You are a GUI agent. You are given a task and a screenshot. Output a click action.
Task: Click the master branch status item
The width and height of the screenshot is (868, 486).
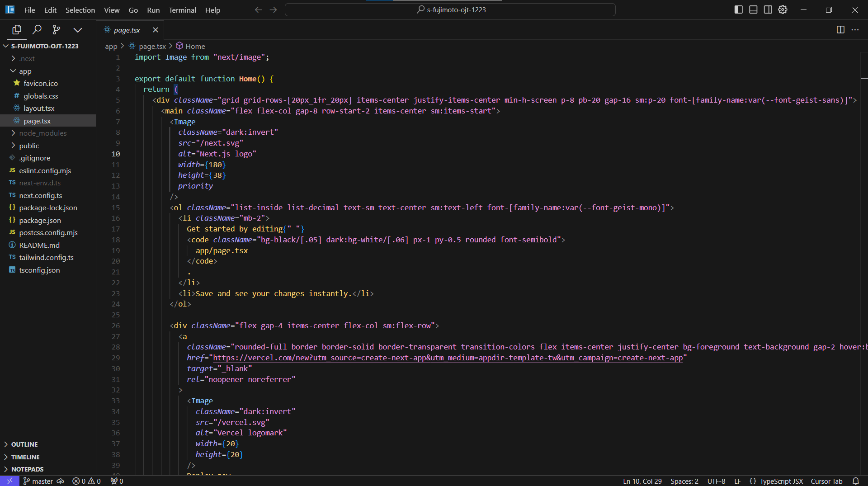pos(38,481)
